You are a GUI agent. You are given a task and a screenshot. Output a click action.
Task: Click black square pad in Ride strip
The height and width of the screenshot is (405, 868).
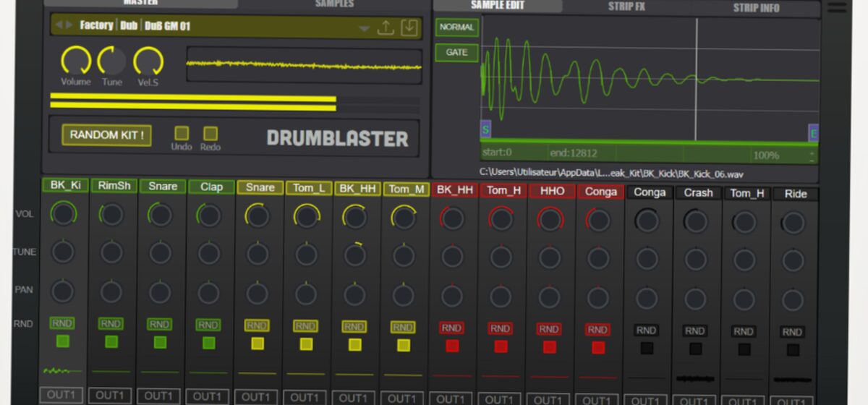(793, 350)
